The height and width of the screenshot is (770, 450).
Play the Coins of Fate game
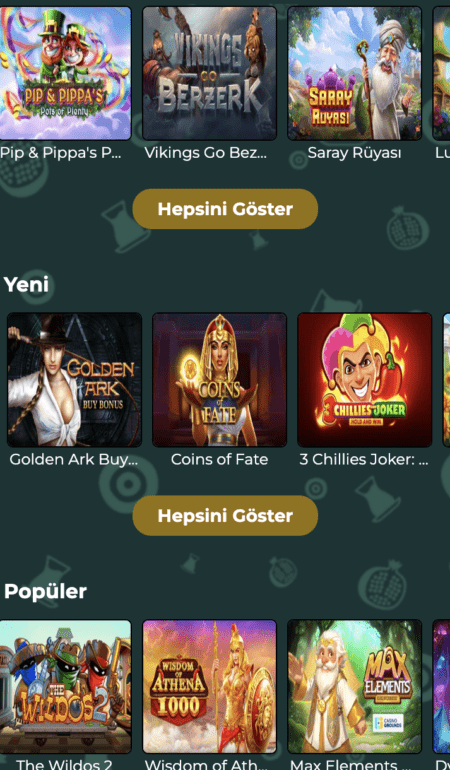click(x=219, y=380)
